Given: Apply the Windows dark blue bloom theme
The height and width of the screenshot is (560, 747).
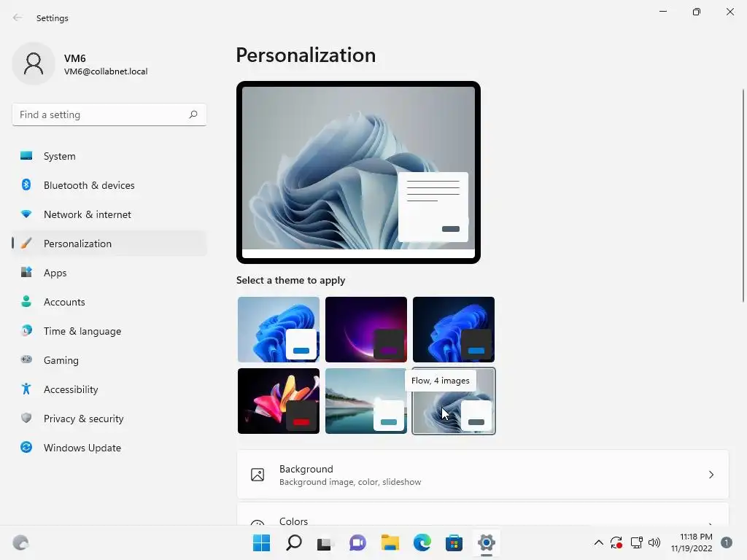Looking at the screenshot, I should click(454, 330).
